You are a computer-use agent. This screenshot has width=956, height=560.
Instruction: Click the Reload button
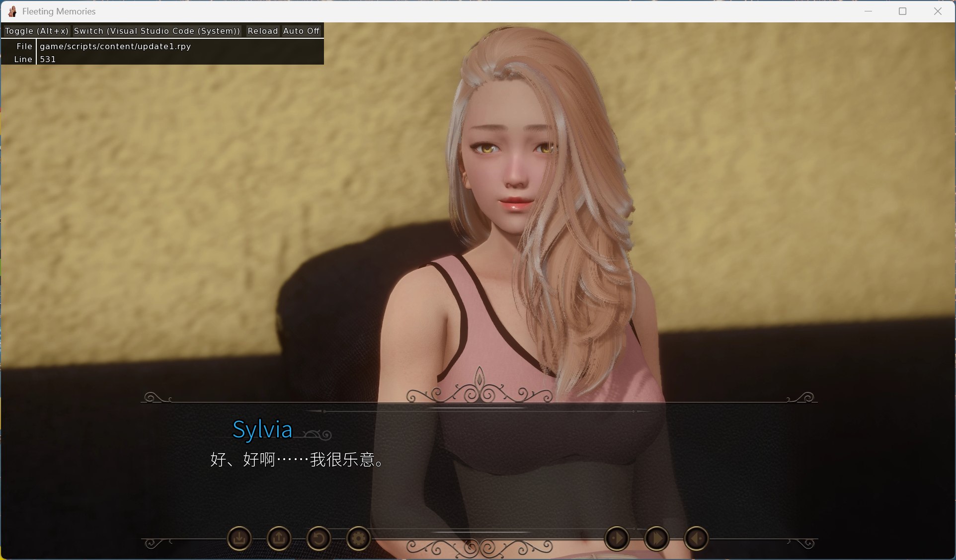(262, 31)
